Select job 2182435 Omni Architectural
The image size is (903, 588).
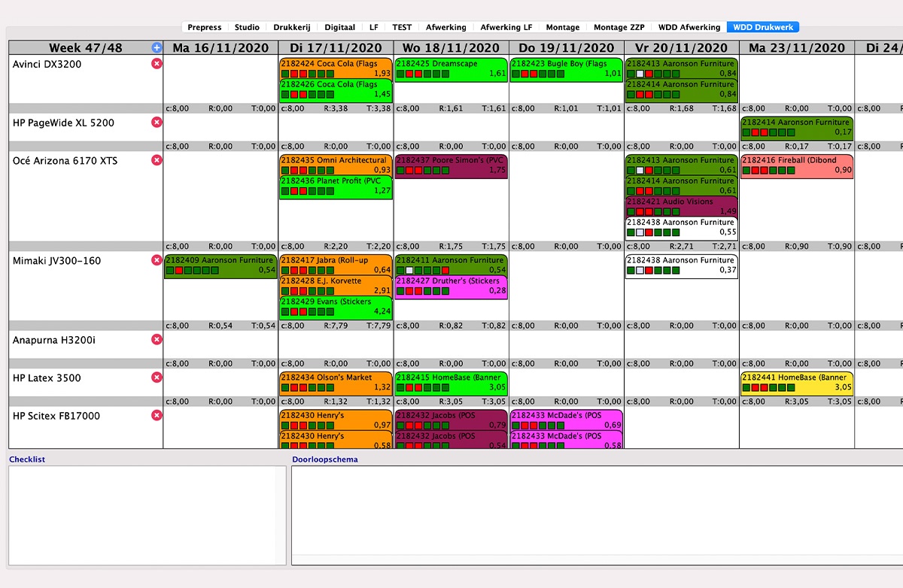tap(336, 165)
